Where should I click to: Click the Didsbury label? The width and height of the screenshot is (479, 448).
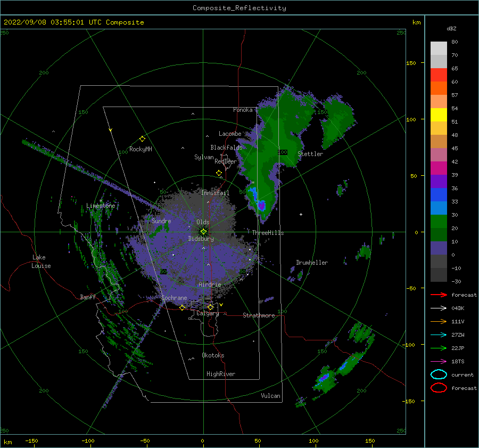(201, 239)
